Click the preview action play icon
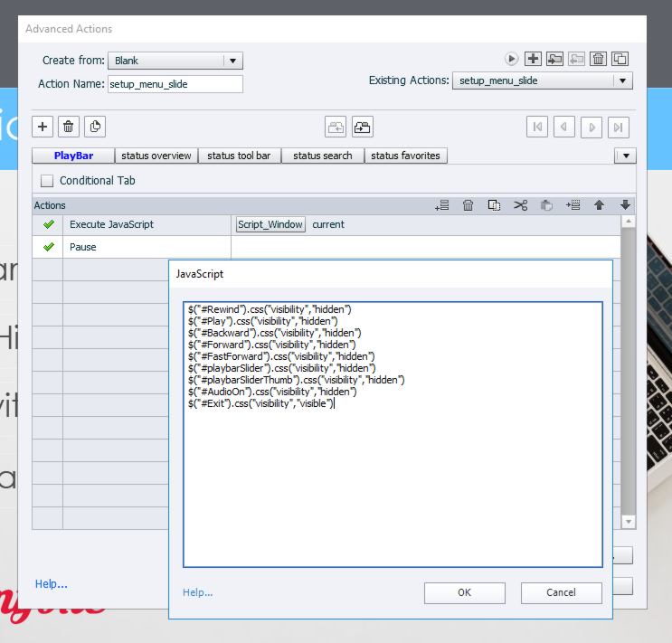 pyautogui.click(x=512, y=59)
